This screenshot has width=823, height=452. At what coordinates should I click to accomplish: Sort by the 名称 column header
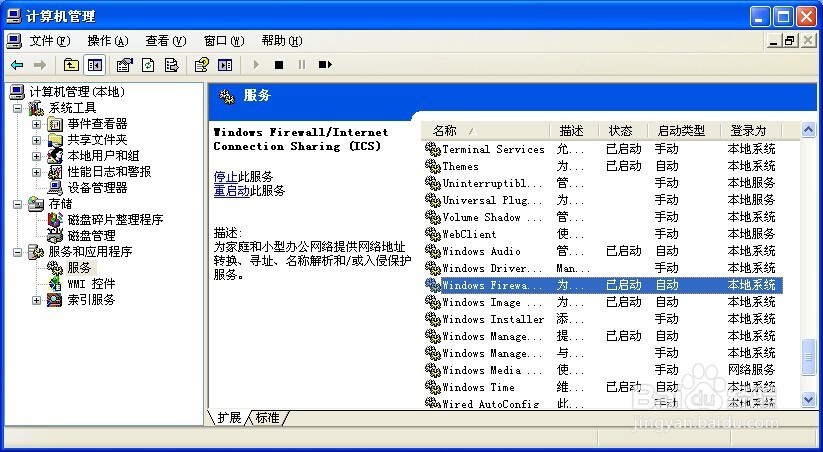(486, 131)
